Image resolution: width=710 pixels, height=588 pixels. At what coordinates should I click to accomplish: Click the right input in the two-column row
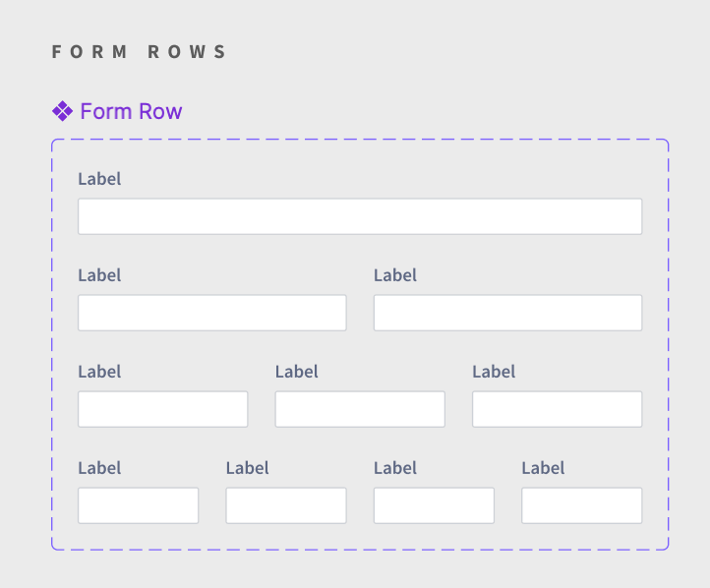[x=507, y=313]
